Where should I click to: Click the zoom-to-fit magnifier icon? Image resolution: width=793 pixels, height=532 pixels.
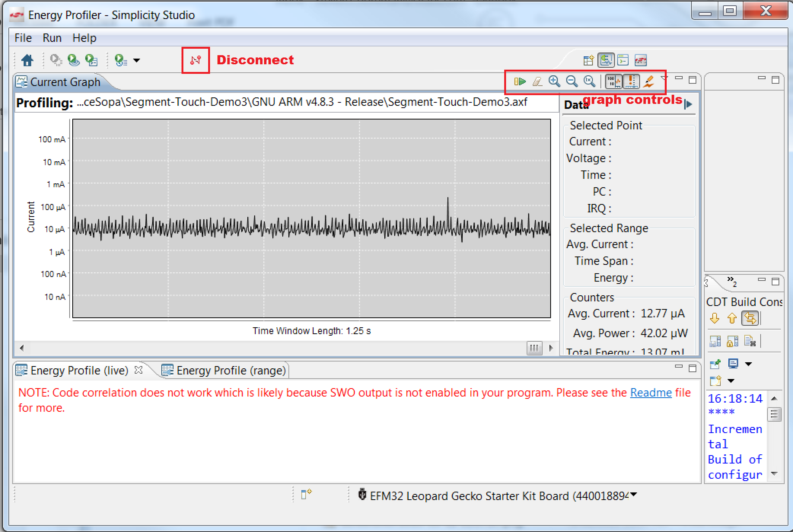[589, 81]
